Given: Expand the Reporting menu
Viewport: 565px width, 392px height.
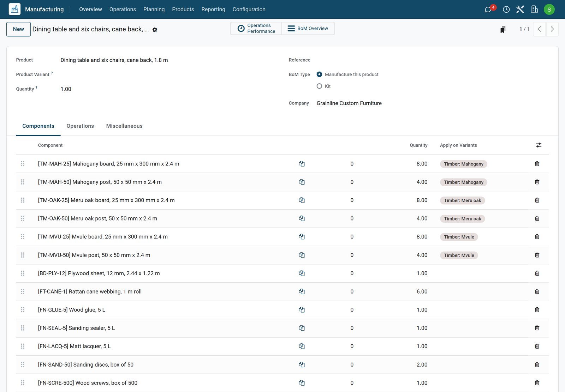Looking at the screenshot, I should click(x=213, y=10).
